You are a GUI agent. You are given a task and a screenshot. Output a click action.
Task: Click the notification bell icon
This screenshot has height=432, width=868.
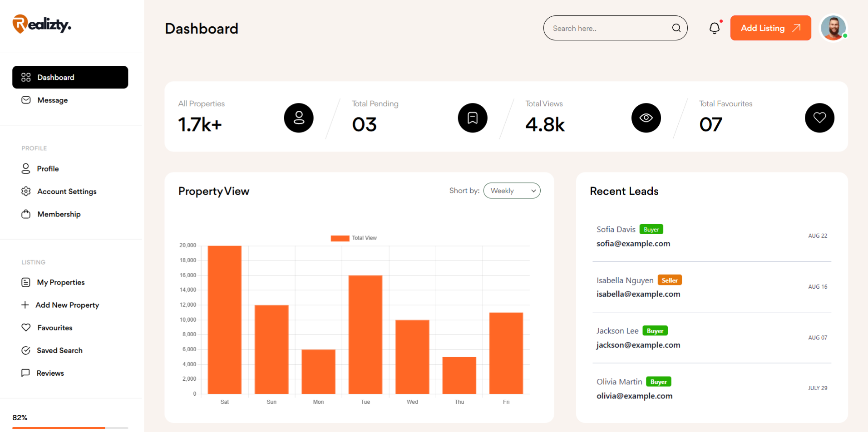pyautogui.click(x=715, y=28)
